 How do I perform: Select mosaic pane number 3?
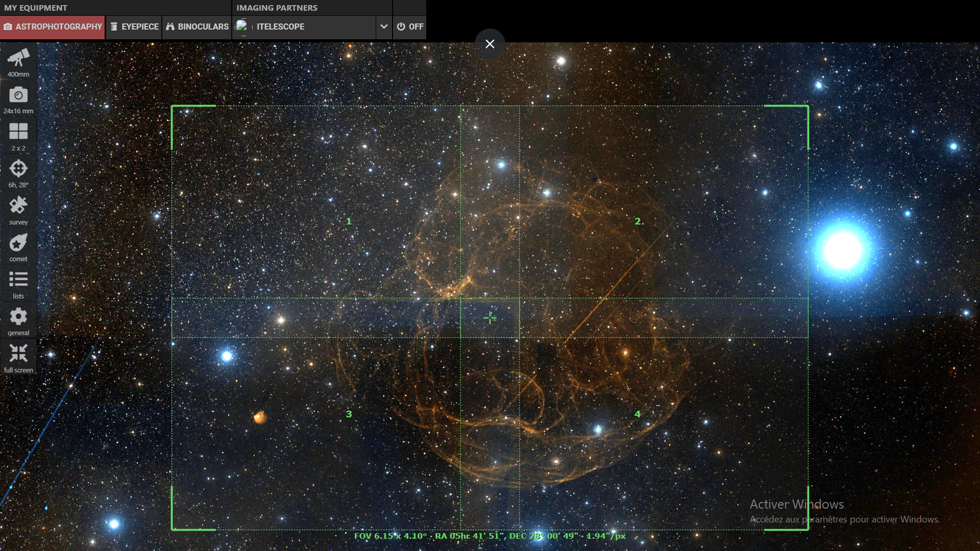(x=349, y=414)
